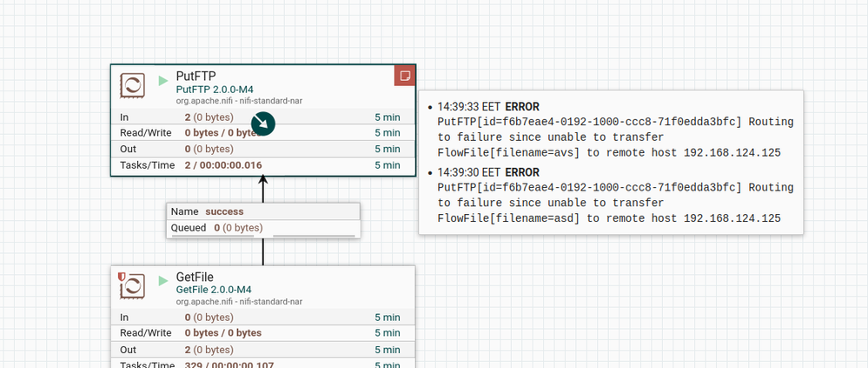Screen dimensions: 868x368
Task: Click the connection arrowhead into PutFTP
Action: pos(263,179)
